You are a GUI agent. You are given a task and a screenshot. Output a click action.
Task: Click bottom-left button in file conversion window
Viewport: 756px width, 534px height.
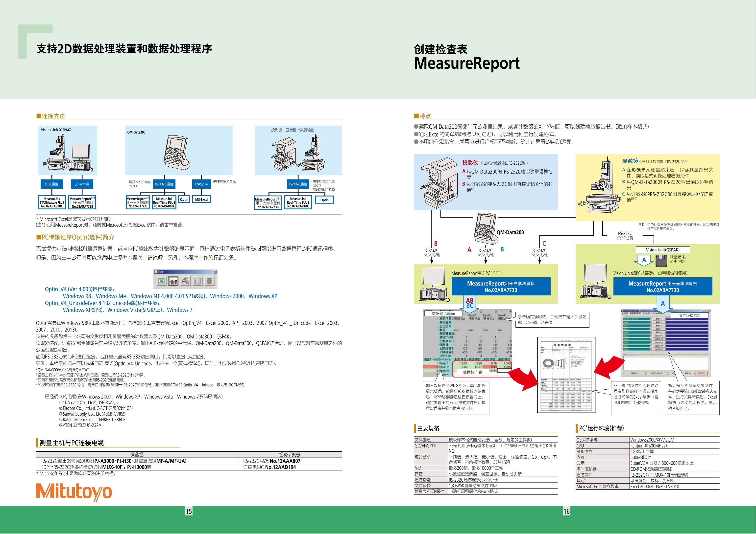click(634, 374)
